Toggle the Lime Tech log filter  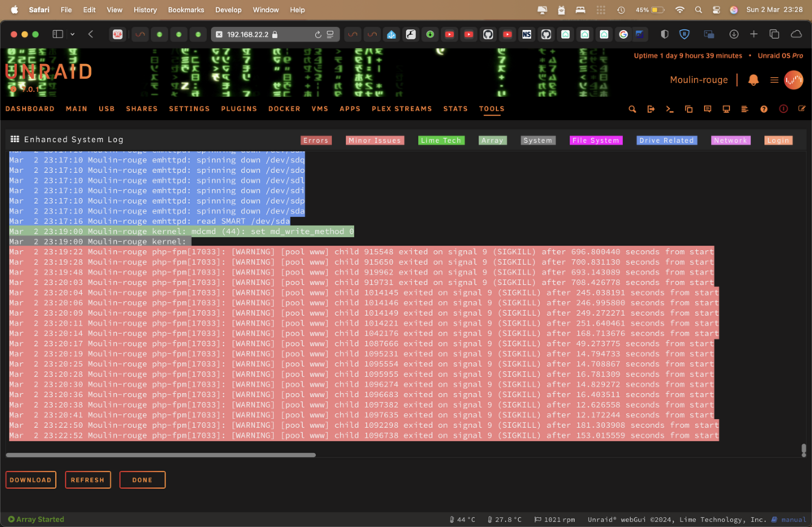point(441,140)
